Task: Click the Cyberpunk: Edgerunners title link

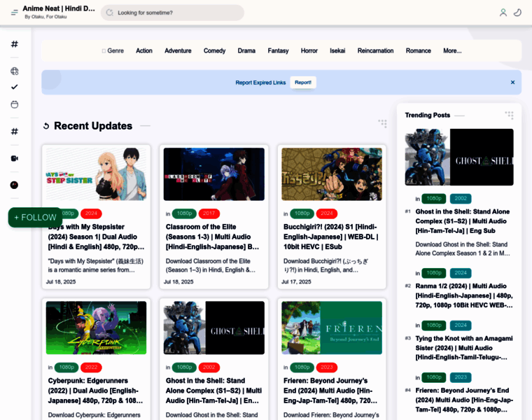Action: coord(95,391)
